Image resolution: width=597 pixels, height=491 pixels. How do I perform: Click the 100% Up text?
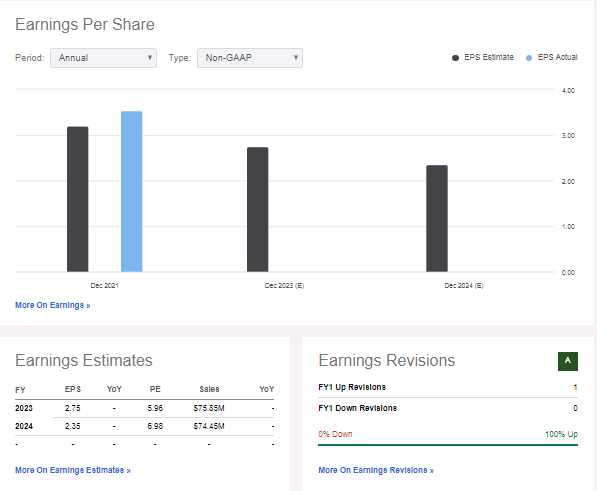(561, 434)
